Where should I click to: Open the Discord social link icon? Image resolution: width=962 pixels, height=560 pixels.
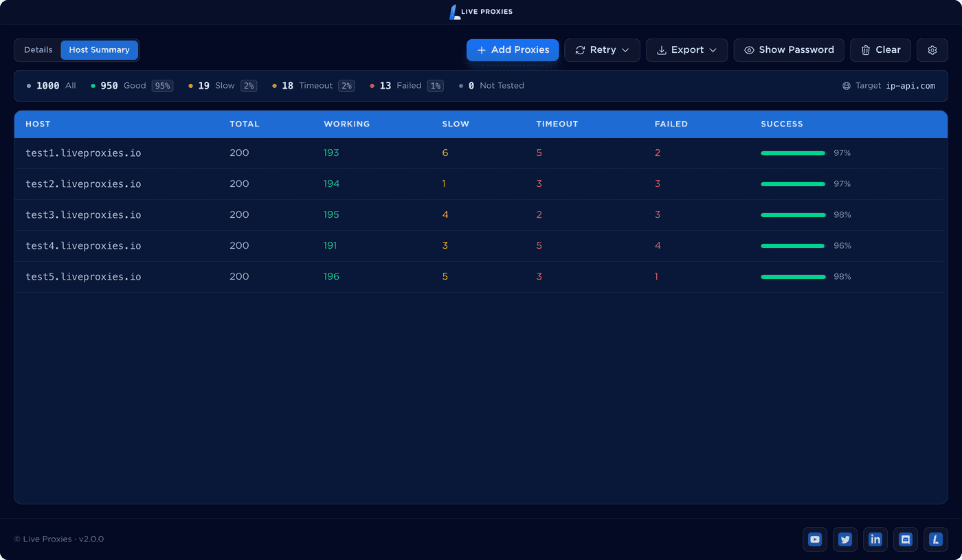pyautogui.click(x=906, y=539)
